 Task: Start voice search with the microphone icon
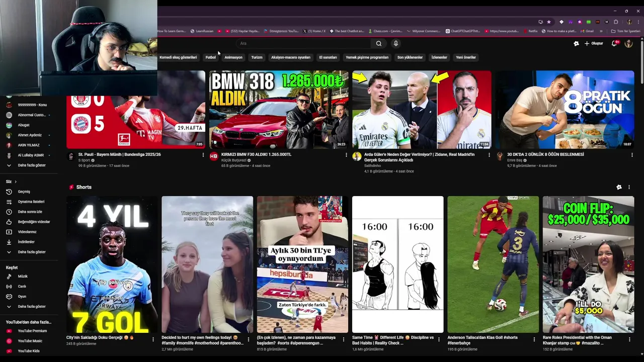pyautogui.click(x=396, y=44)
